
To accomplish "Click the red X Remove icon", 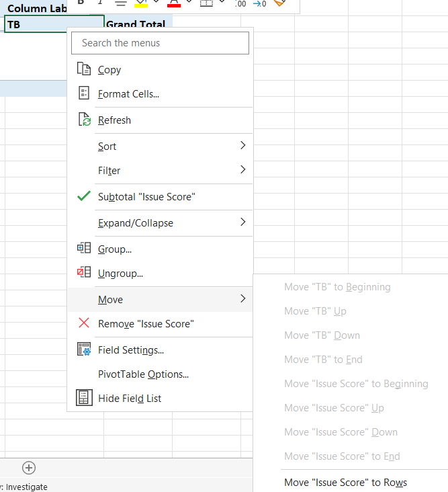I will 84,323.
